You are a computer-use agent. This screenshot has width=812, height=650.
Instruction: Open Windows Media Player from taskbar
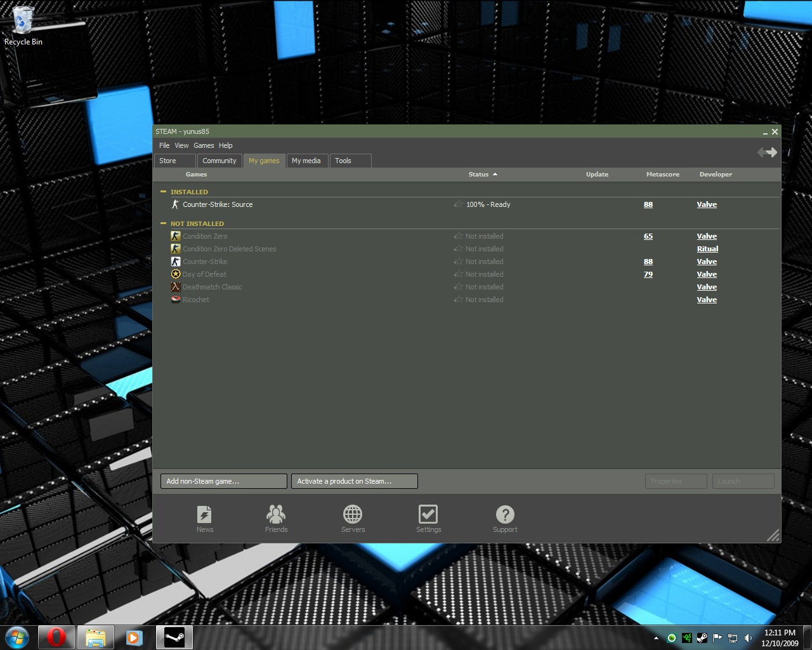(134, 637)
